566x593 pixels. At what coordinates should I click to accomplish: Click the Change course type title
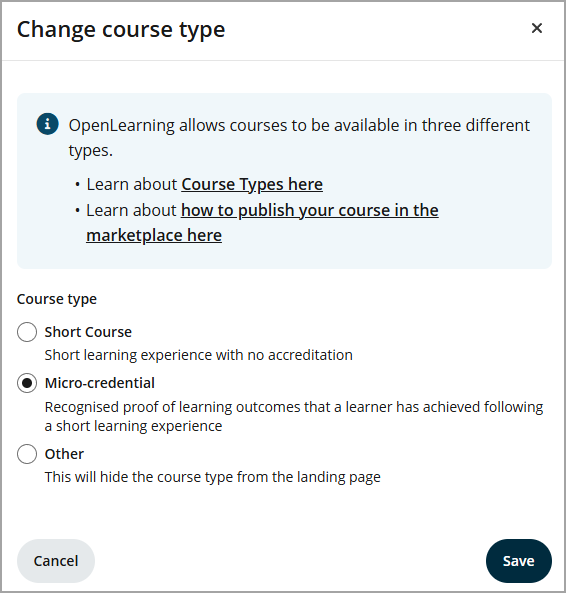121,30
